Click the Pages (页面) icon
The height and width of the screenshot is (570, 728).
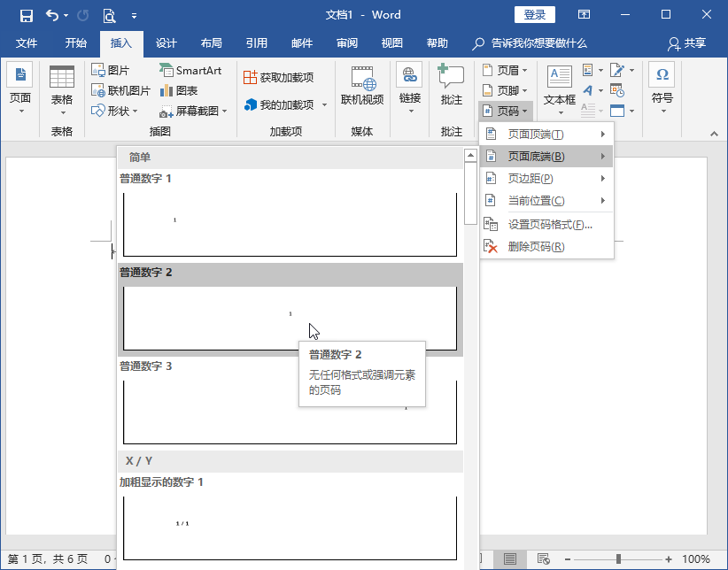tap(20, 74)
